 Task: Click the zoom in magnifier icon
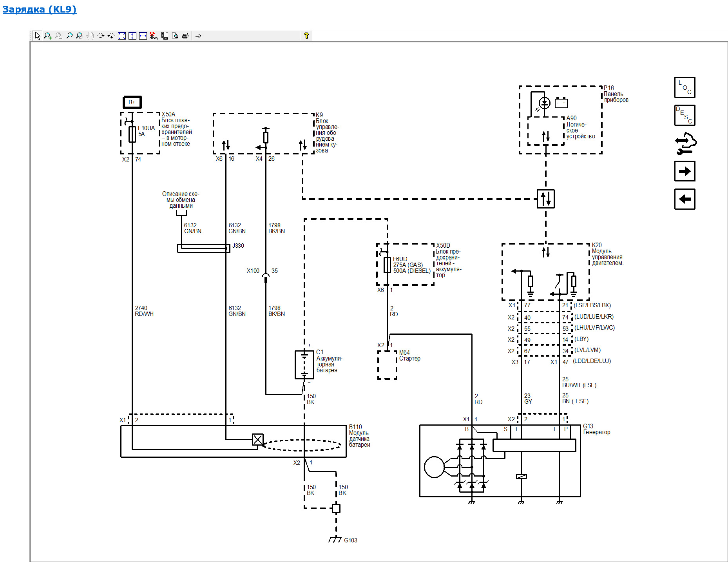pyautogui.click(x=48, y=36)
